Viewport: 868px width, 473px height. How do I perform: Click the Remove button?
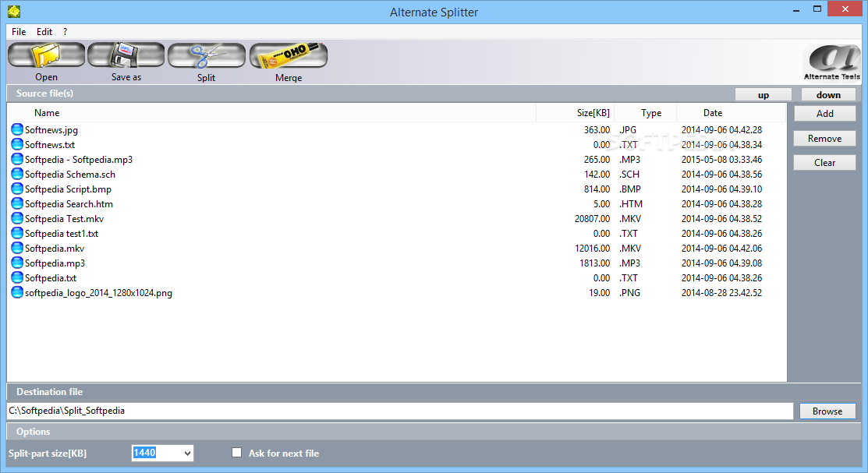(825, 138)
